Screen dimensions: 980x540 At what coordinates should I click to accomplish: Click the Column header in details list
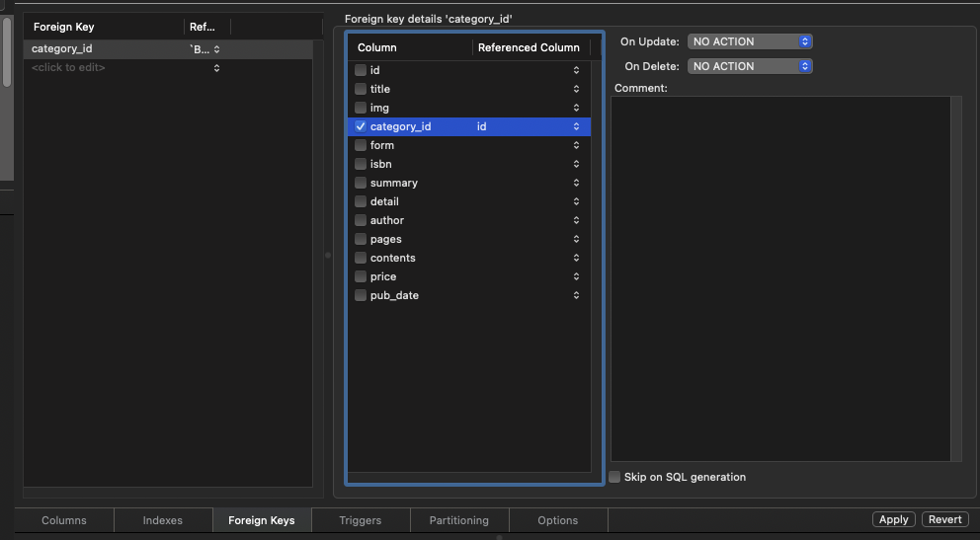(410, 47)
